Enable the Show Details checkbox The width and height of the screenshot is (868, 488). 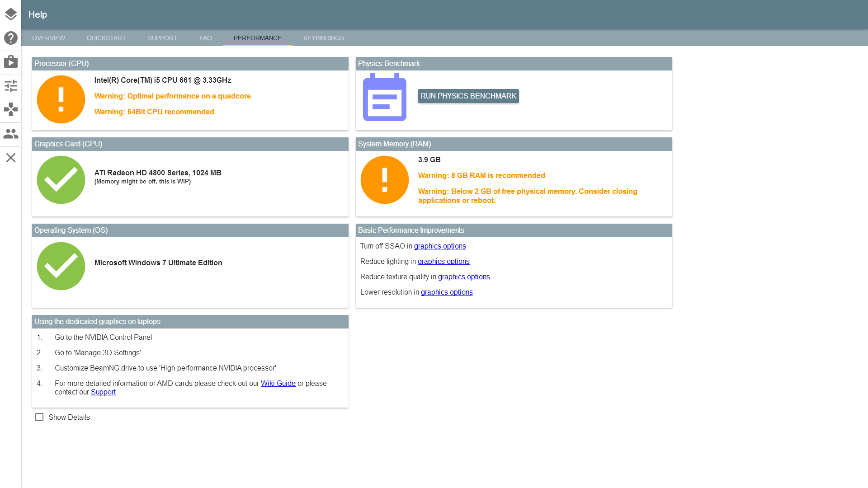point(39,417)
